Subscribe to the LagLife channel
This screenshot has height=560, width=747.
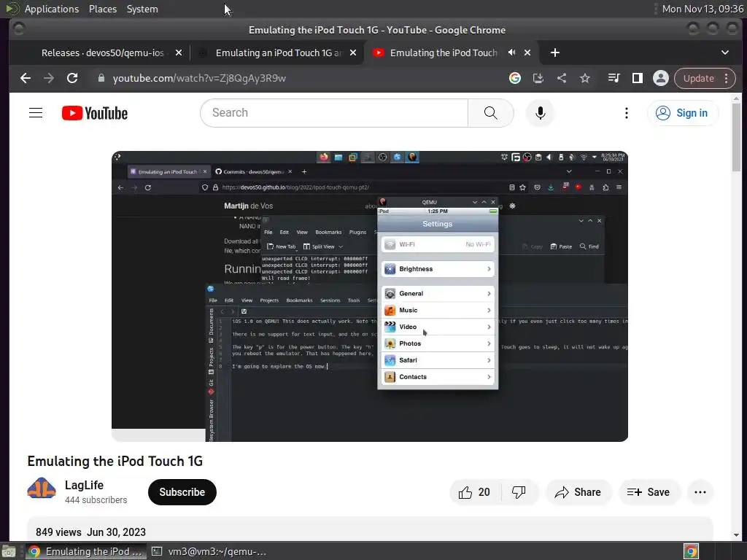tap(182, 492)
